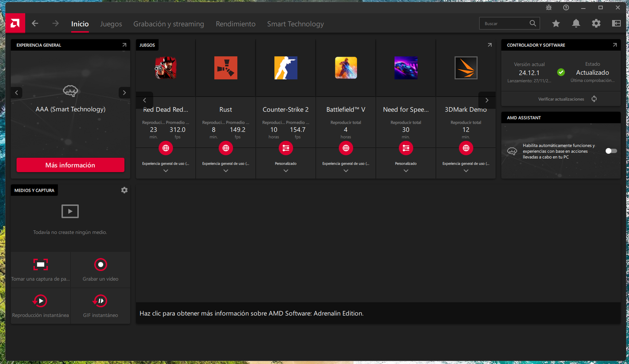Click Red Dead's 312.0 fps value
629x364 pixels.
click(x=177, y=130)
